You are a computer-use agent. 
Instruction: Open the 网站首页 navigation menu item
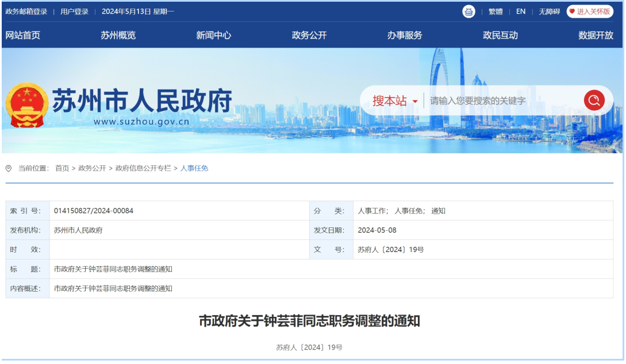pyautogui.click(x=23, y=35)
